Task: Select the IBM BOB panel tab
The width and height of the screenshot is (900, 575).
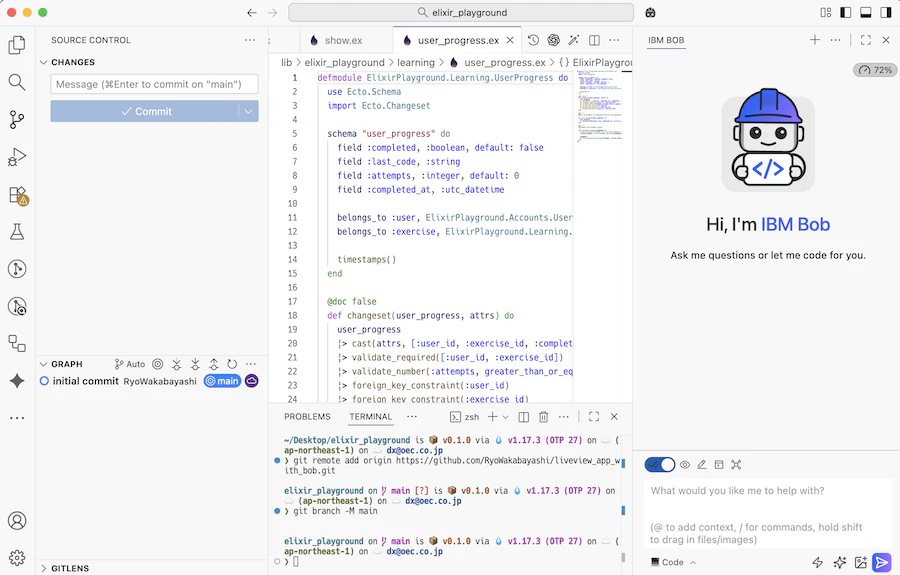Action: point(666,40)
